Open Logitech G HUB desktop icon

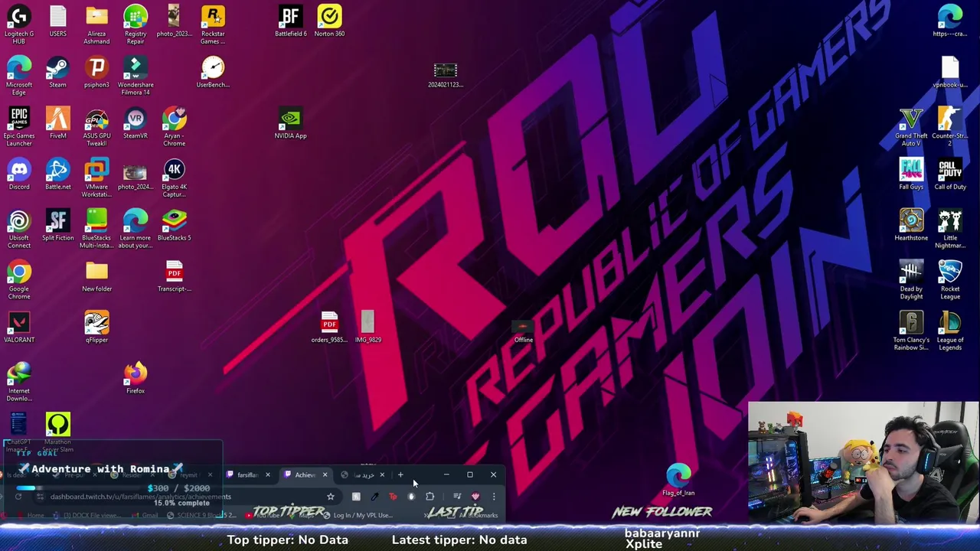[19, 24]
